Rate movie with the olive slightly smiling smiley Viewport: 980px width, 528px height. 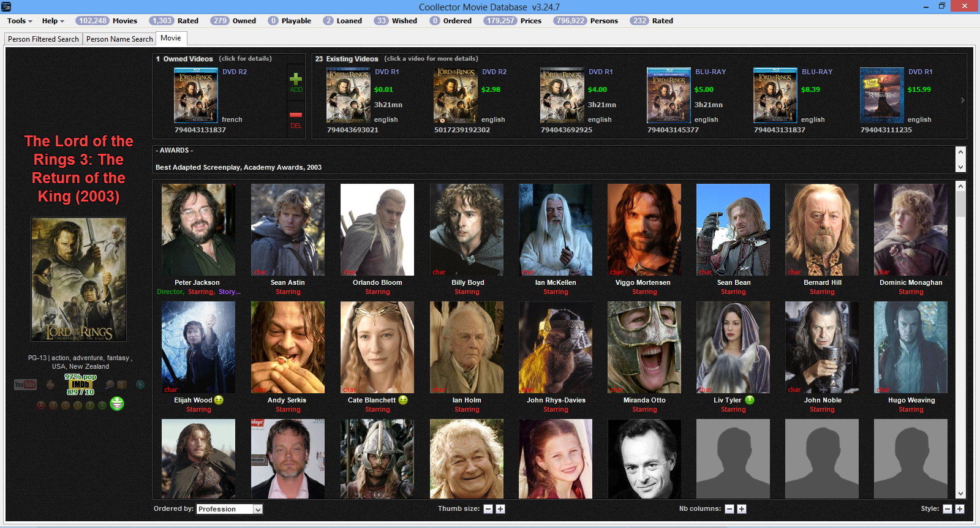tap(90, 405)
